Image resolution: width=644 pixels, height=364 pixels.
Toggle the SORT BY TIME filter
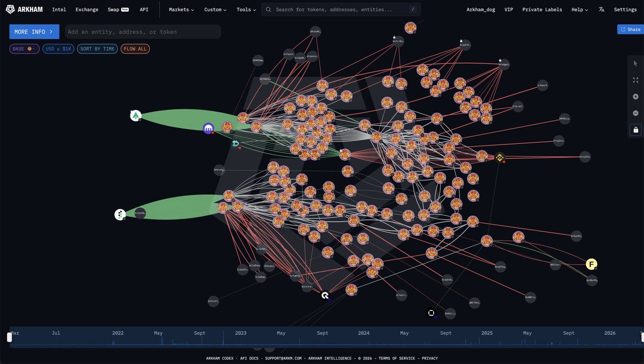point(97,49)
